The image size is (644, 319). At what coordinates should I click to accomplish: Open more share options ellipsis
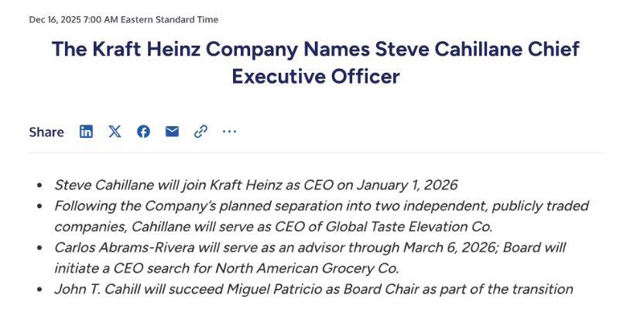pos(229,132)
